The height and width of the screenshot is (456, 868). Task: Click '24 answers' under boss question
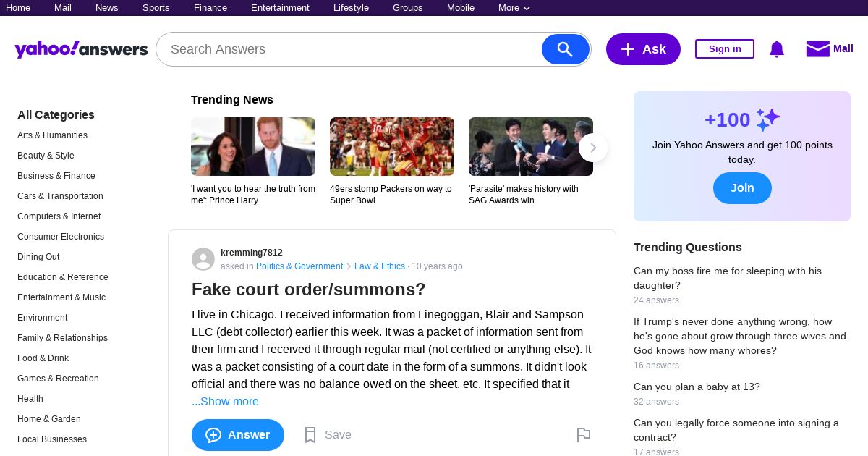656,300
